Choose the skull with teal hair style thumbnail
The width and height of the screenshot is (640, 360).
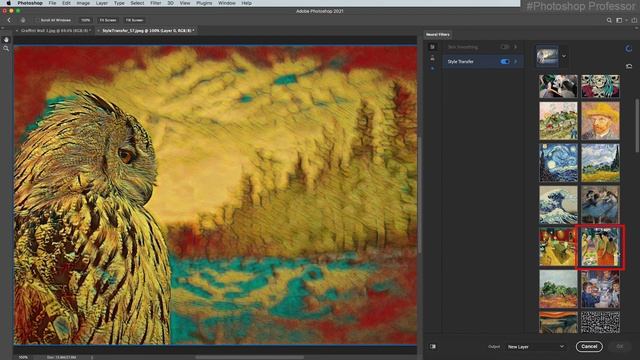coord(600,86)
